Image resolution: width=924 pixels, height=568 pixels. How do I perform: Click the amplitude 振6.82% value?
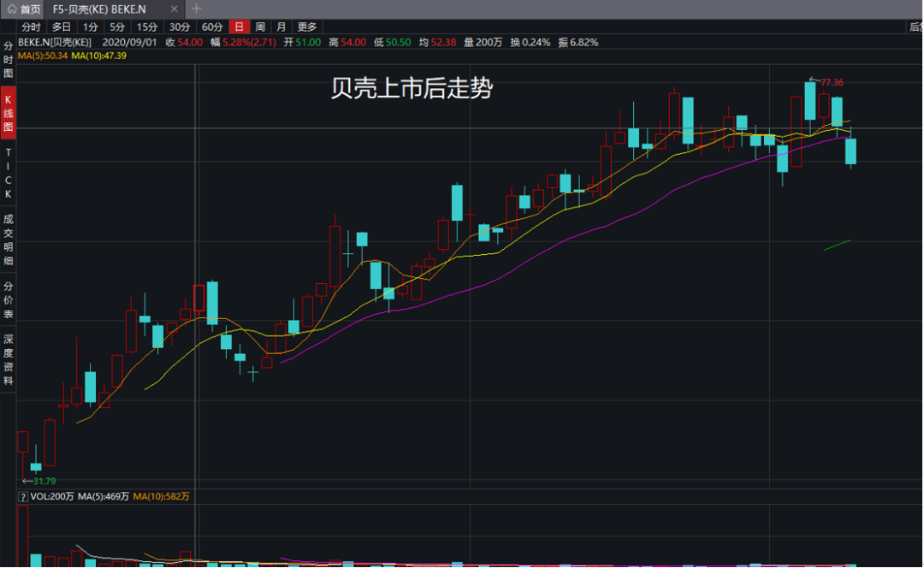click(x=578, y=43)
